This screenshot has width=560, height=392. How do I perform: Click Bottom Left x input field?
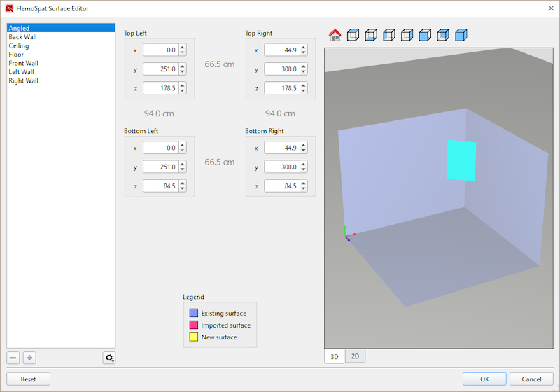tap(161, 148)
